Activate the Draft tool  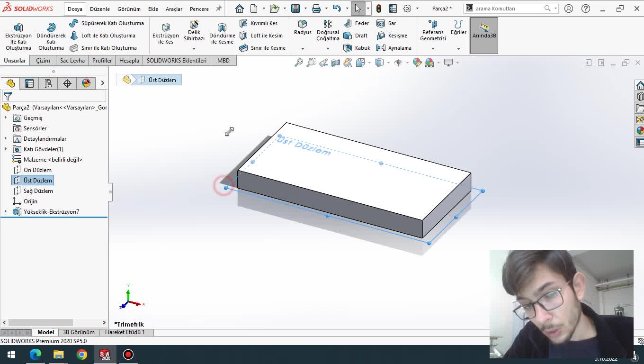pos(355,36)
